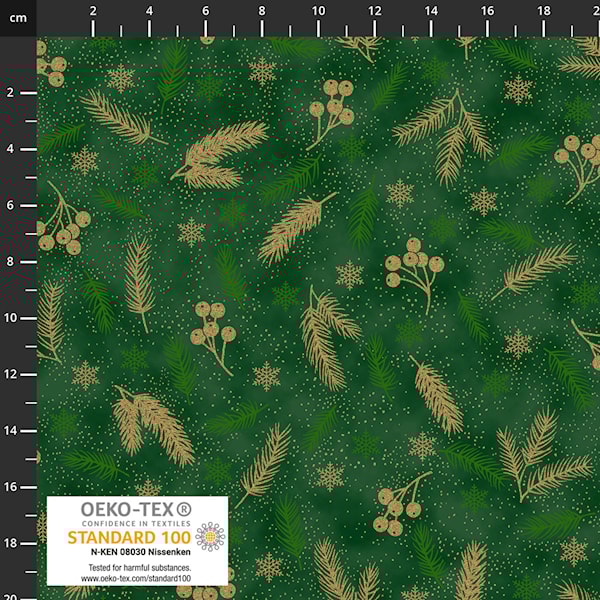Click the 10 mark on the top ruler
600x600 pixels.
(x=318, y=11)
